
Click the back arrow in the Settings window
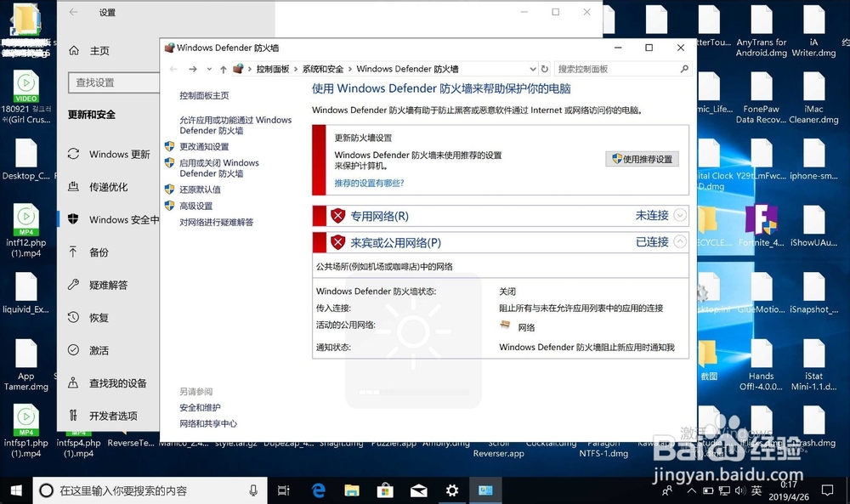[x=74, y=12]
